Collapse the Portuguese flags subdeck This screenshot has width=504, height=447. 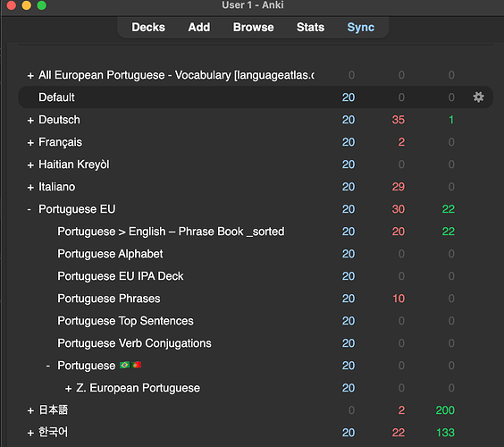point(48,366)
